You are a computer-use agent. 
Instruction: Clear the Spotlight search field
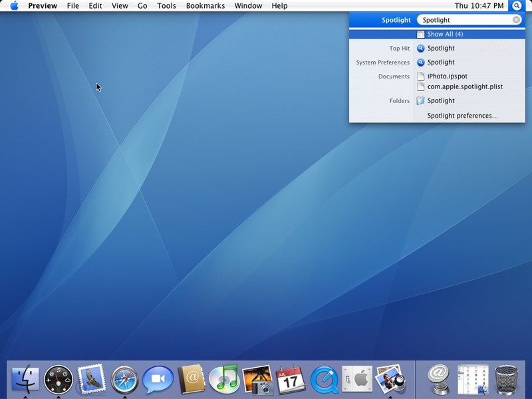point(516,20)
